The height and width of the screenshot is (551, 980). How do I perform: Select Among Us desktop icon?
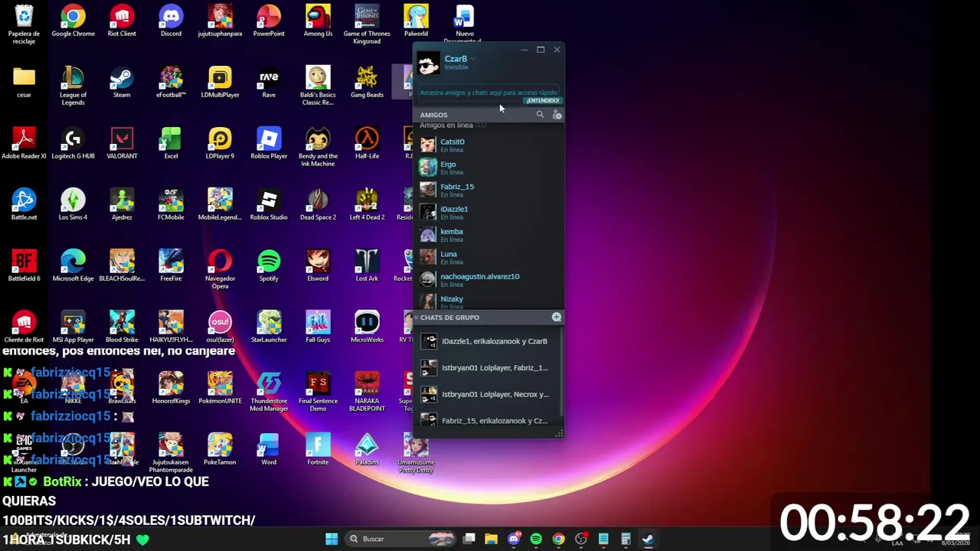coord(318,21)
